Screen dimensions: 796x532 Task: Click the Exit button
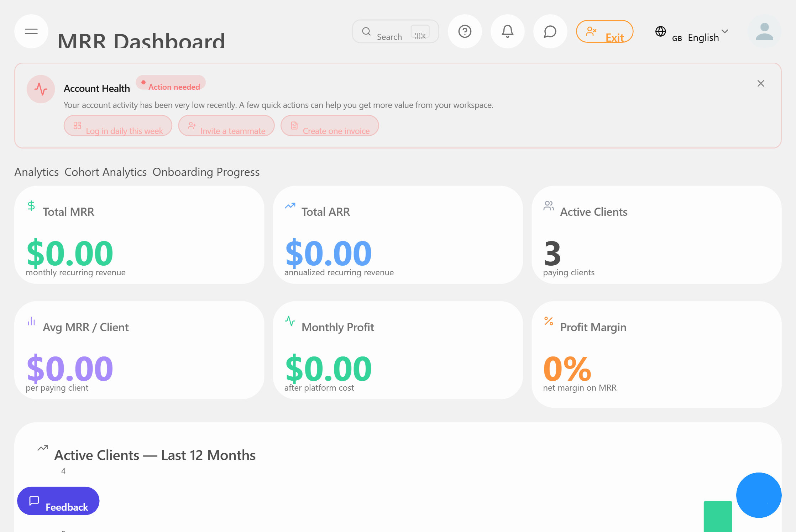click(604, 31)
